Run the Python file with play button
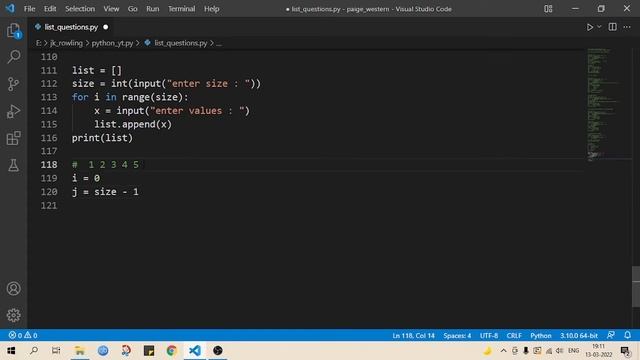The image size is (640, 360). click(x=590, y=27)
